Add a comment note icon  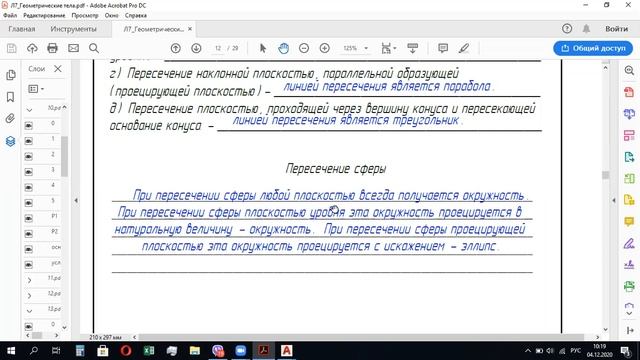(x=443, y=48)
